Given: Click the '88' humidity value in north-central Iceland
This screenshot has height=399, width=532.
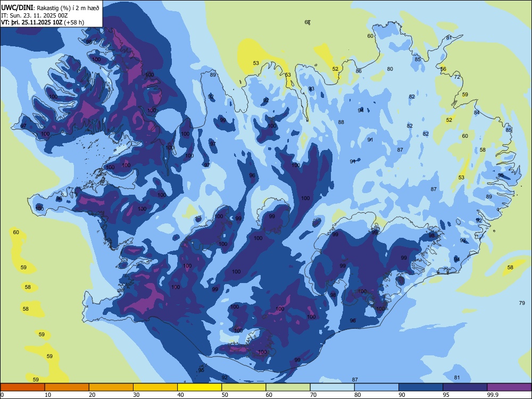Looking at the screenshot, I should tap(341, 122).
